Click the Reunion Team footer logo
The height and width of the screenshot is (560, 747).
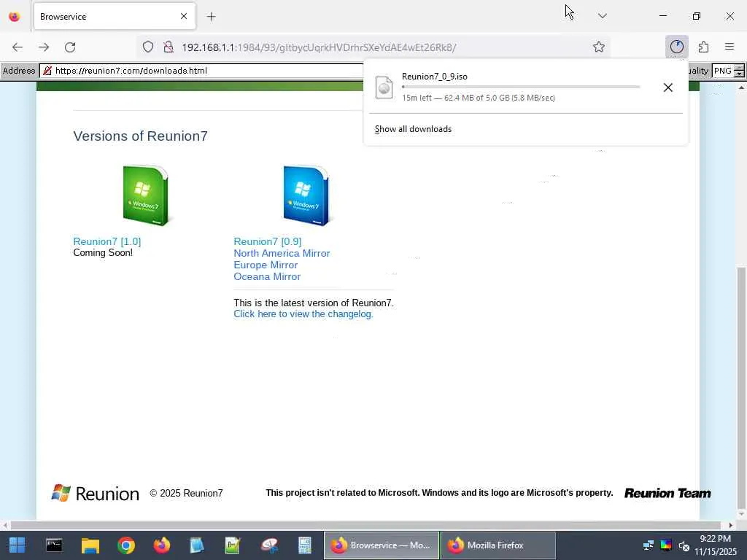[x=667, y=494]
